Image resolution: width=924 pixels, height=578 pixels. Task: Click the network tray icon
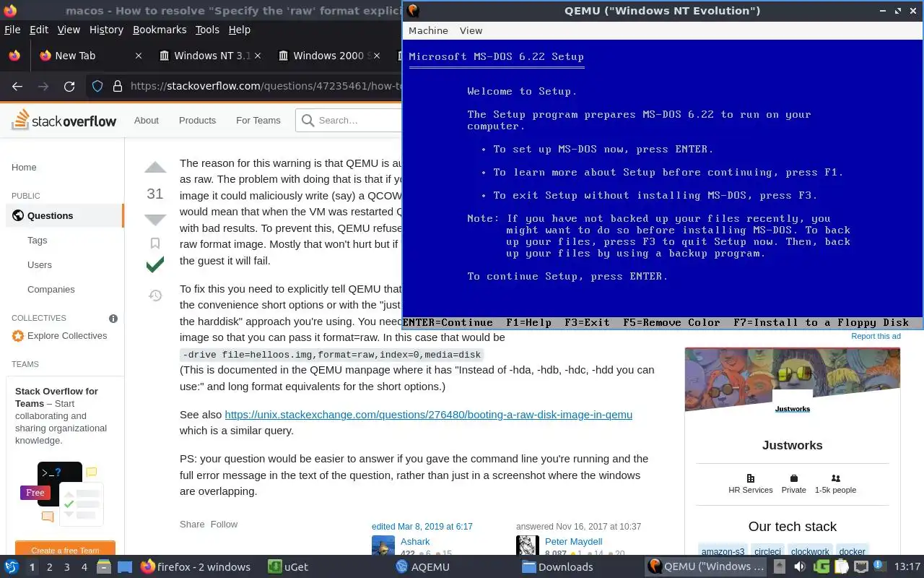point(860,566)
